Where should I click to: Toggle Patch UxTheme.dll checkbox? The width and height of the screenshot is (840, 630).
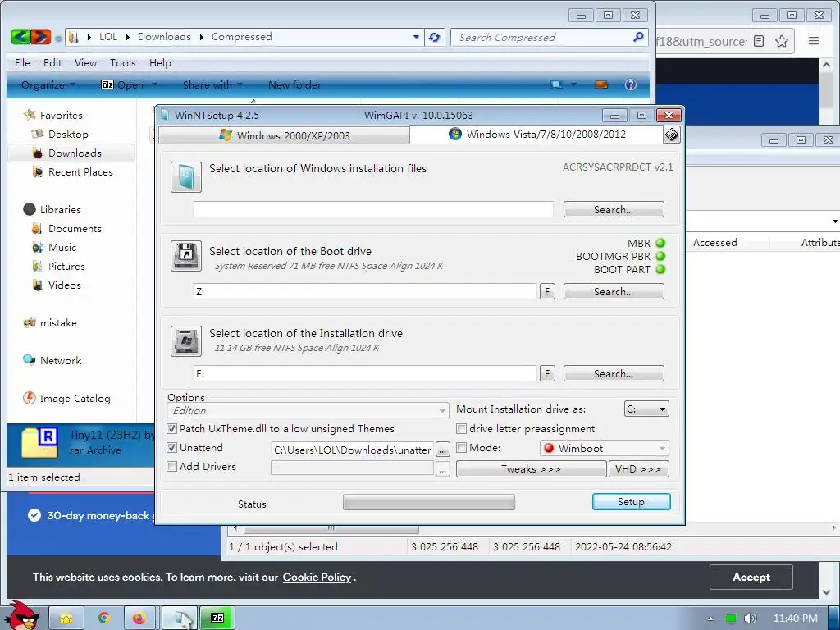[172, 428]
